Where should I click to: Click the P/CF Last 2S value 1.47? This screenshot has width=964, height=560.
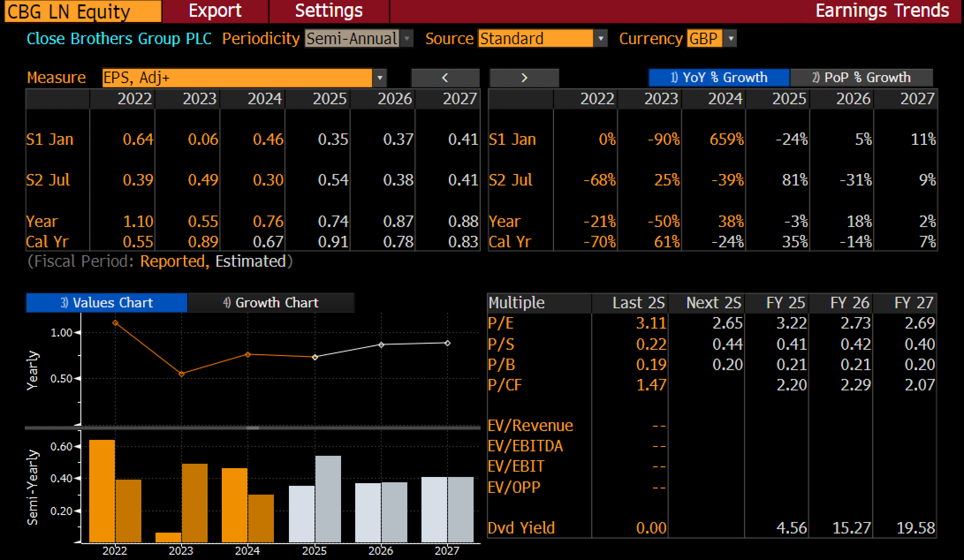(651, 385)
